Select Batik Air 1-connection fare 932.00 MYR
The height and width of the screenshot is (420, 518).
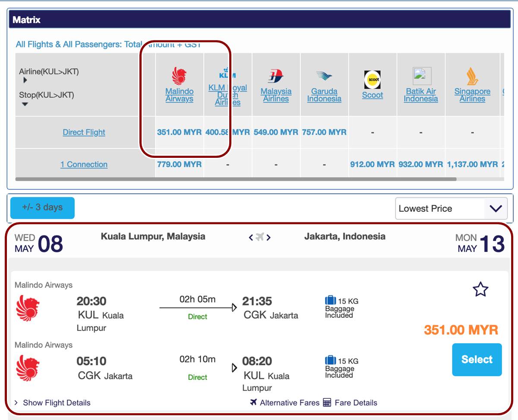(421, 164)
